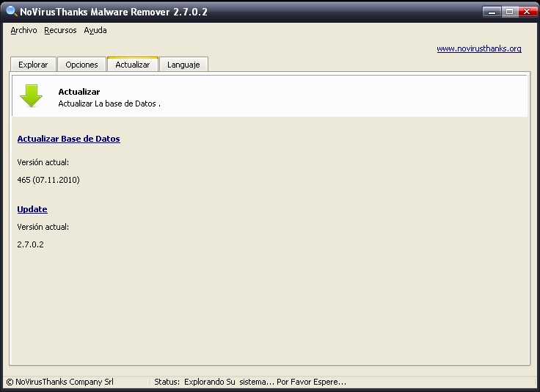Click the NoVirusThanks Company Srl copyright text
This screenshot has height=392, width=540.
pyautogui.click(x=60, y=382)
